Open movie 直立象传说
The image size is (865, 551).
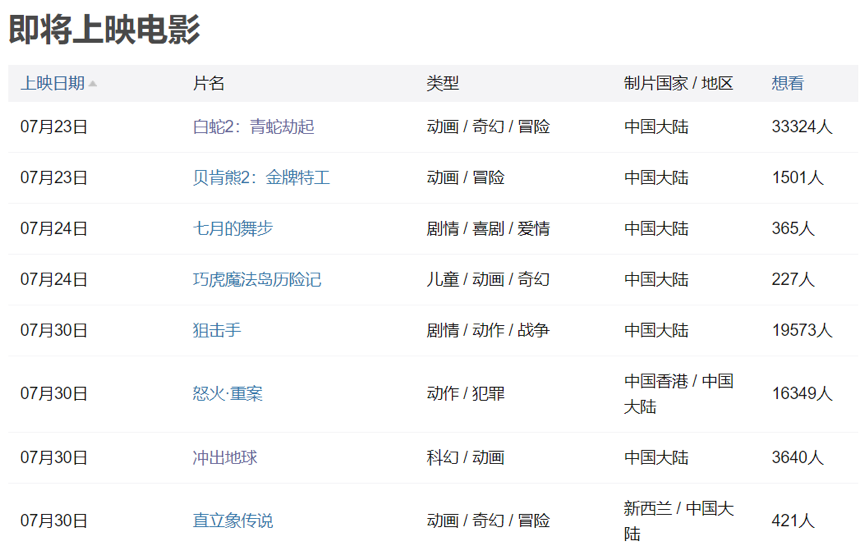click(233, 521)
